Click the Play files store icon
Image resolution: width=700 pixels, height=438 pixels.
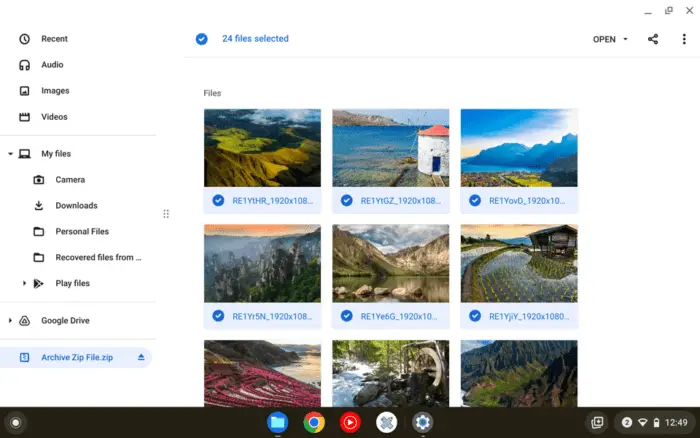(x=39, y=284)
